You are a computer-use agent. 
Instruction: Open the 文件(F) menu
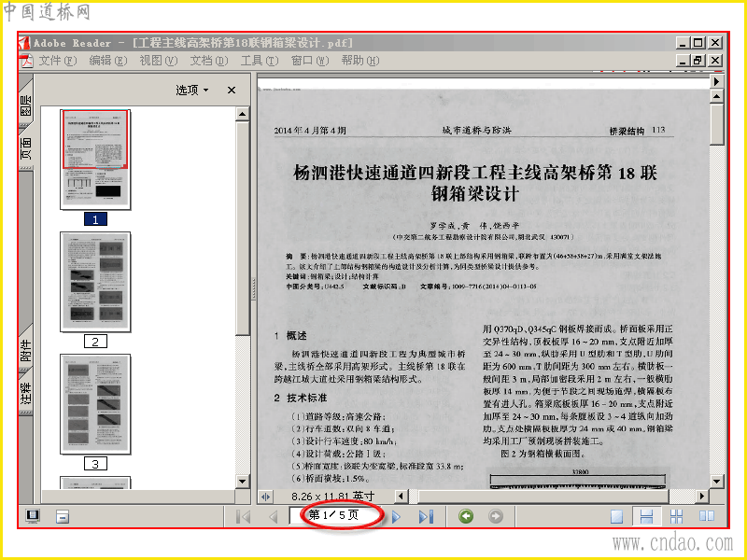pos(57,61)
